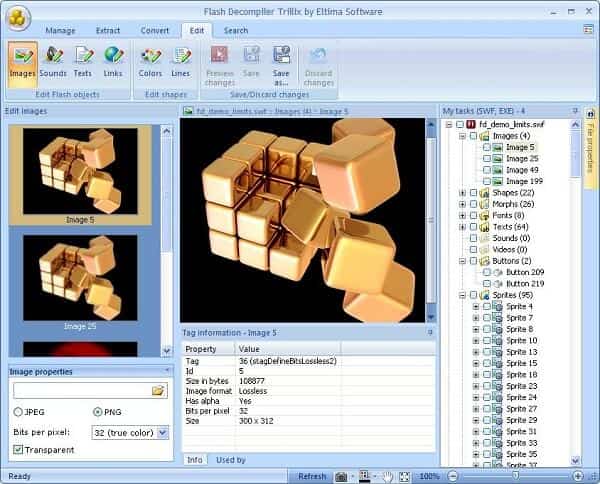Click the zoom slider handle

pyautogui.click(x=515, y=476)
